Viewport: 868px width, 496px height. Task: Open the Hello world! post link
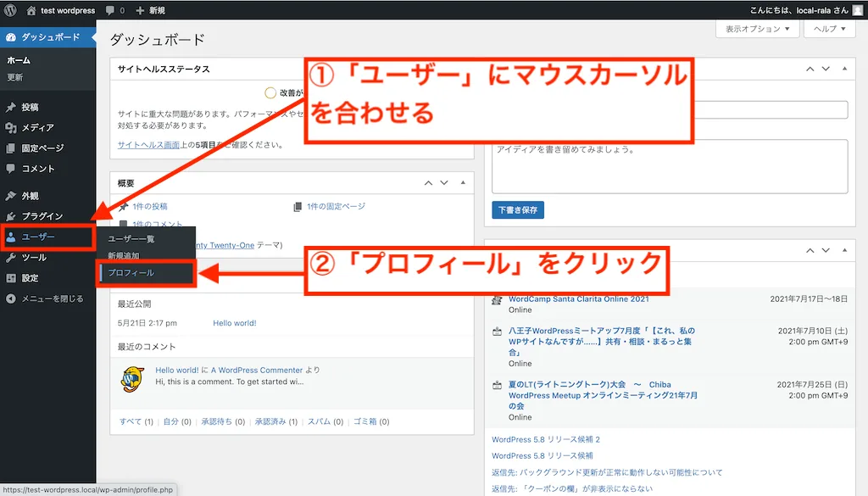click(x=235, y=323)
